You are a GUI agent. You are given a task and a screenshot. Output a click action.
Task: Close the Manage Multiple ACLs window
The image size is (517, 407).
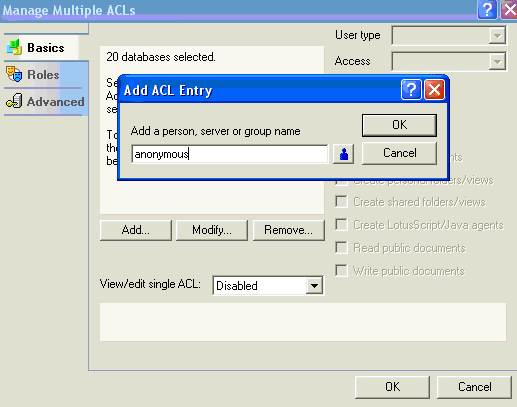509,10
